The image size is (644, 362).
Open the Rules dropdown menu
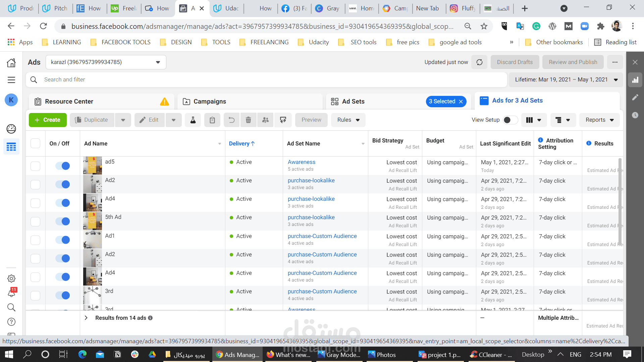coord(348,120)
